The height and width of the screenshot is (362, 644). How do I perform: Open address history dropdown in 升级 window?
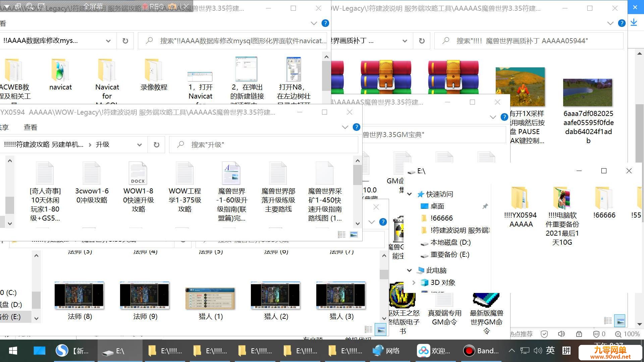click(139, 145)
